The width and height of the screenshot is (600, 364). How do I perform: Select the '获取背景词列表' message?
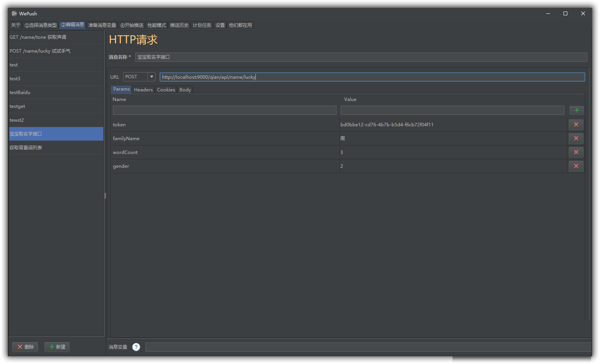[x=56, y=148]
